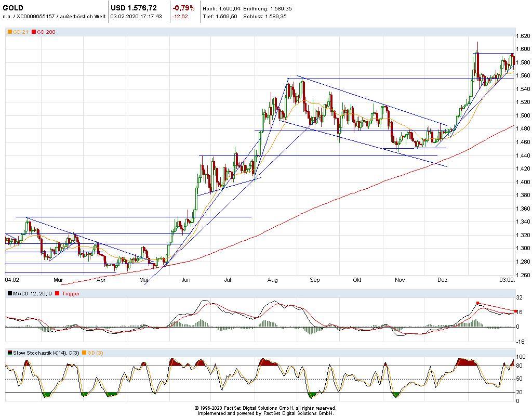This screenshot has width=532, height=416.
Task: Click the 04.02. start date label
Action: pyautogui.click(x=12, y=280)
